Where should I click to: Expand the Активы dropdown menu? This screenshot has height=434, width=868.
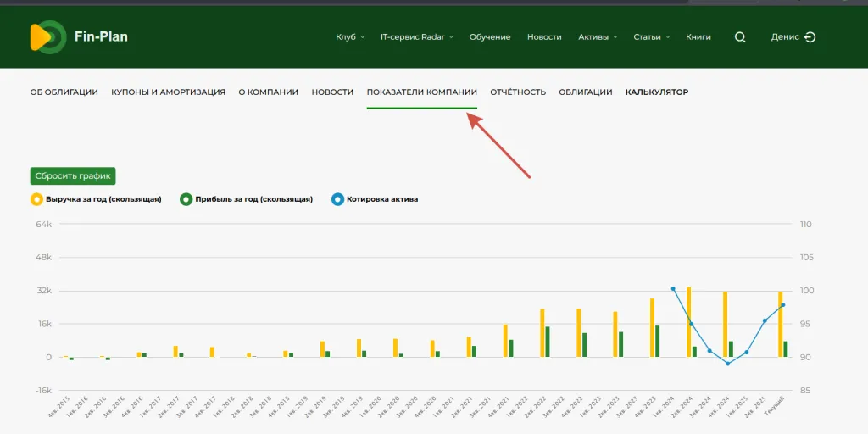598,37
